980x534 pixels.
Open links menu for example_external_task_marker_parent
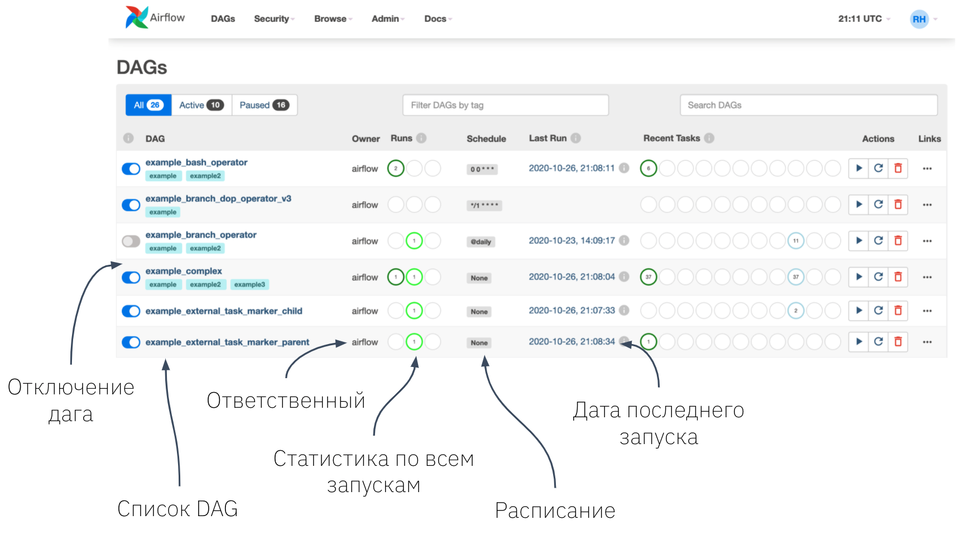pyautogui.click(x=927, y=342)
